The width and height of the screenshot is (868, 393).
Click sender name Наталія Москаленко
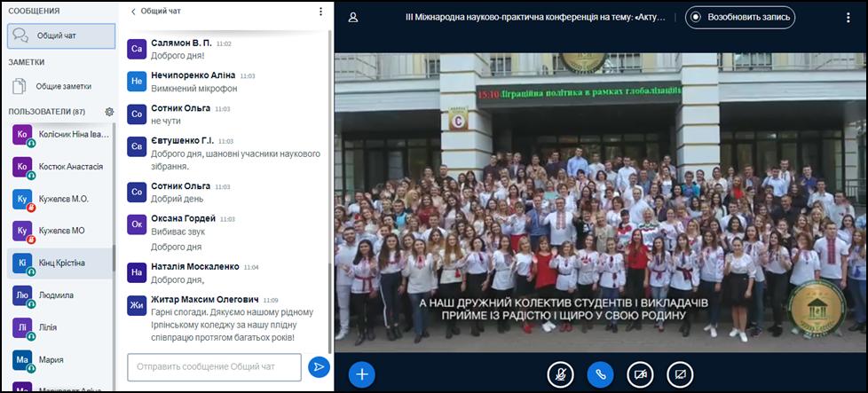click(x=195, y=267)
